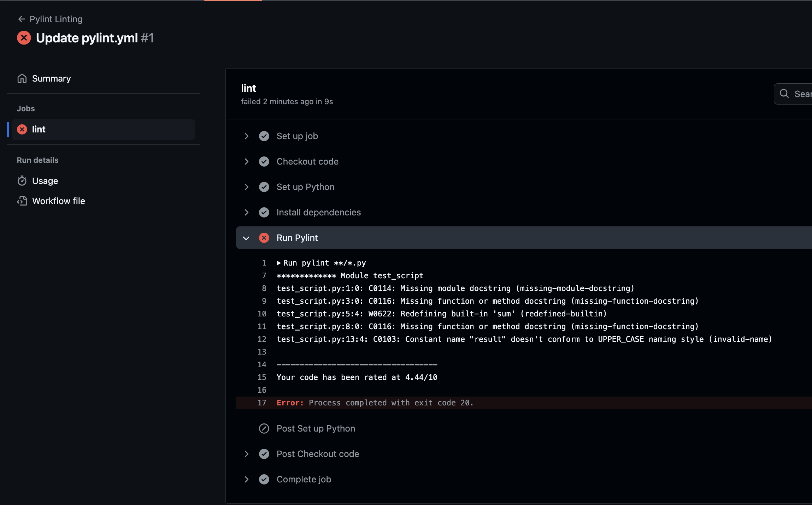Click line 17 error message in output

click(x=375, y=403)
